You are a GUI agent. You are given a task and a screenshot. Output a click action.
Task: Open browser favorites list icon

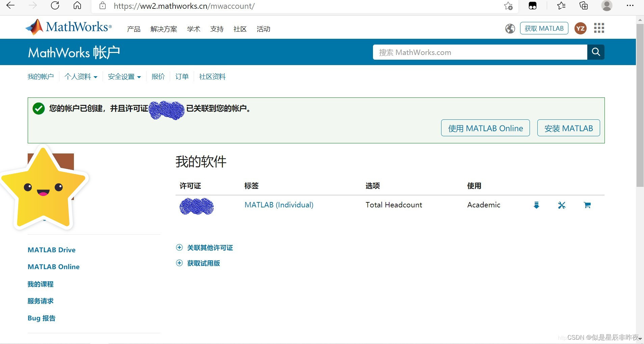click(561, 6)
